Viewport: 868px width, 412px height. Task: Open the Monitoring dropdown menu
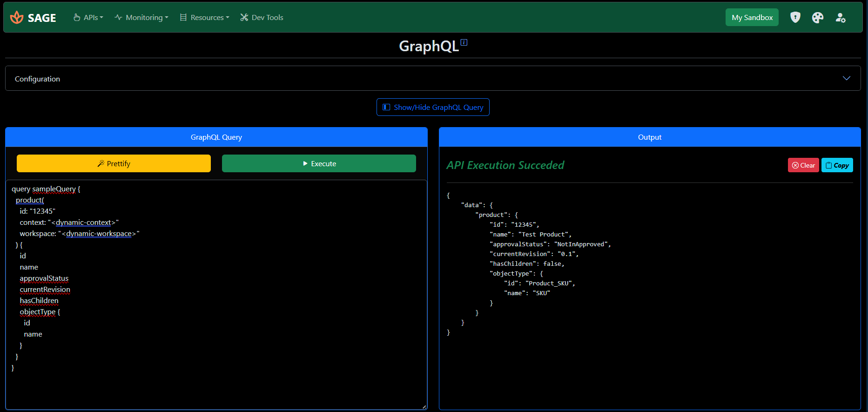tap(141, 18)
